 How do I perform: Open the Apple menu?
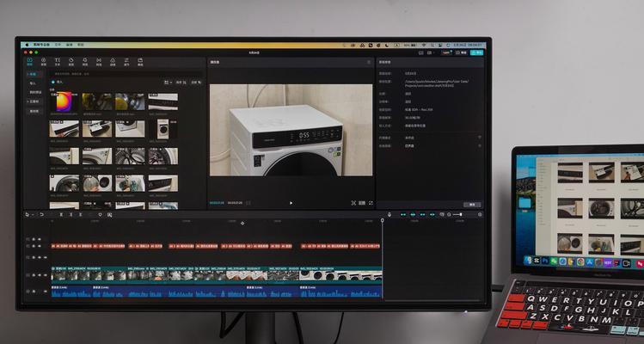[28, 45]
